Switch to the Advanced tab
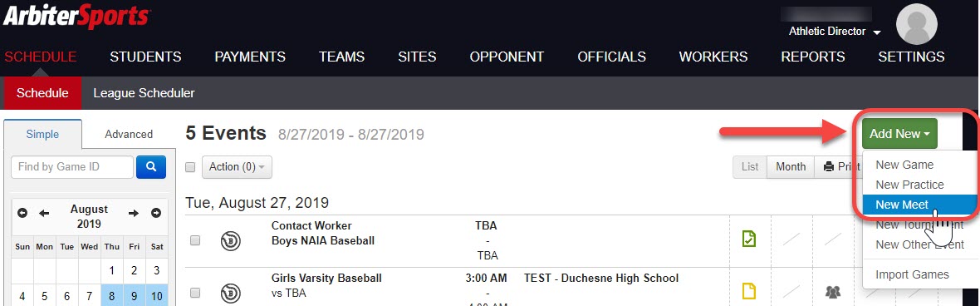The width and height of the screenshot is (980, 306). click(129, 134)
